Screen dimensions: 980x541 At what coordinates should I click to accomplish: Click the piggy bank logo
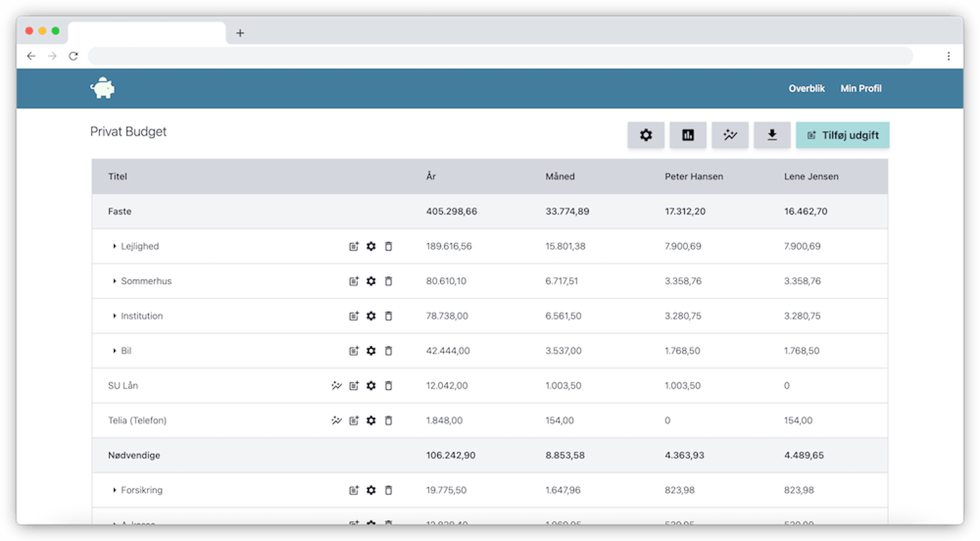[102, 88]
